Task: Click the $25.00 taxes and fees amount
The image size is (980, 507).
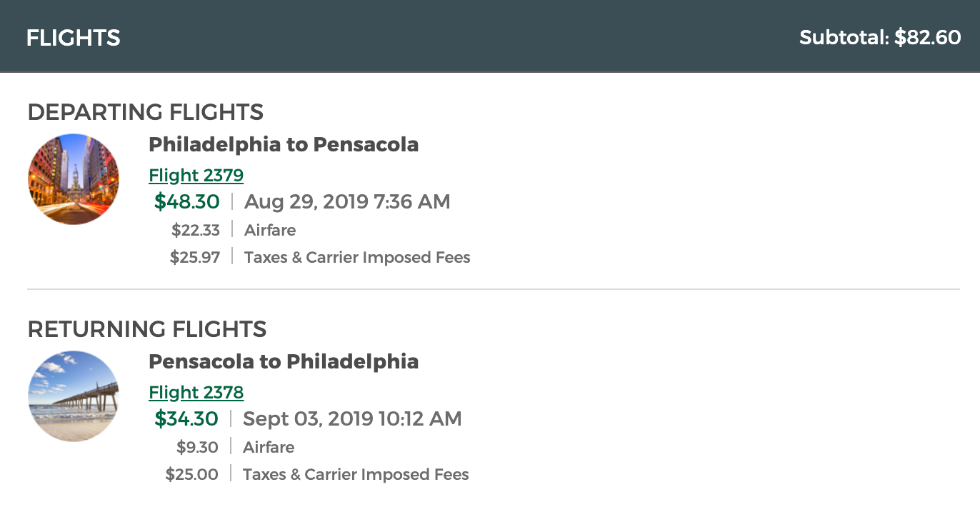Action: click(192, 474)
